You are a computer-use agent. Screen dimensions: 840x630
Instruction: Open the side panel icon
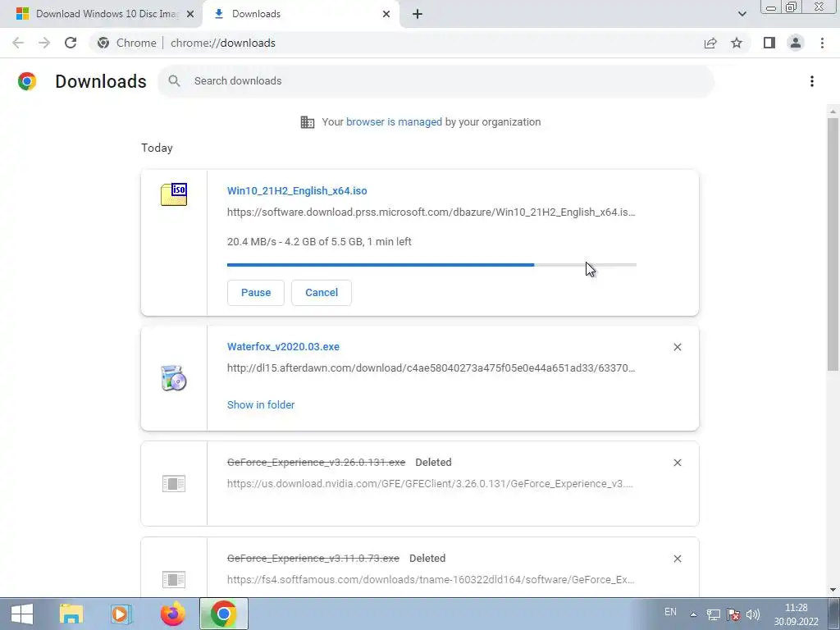[x=769, y=43]
